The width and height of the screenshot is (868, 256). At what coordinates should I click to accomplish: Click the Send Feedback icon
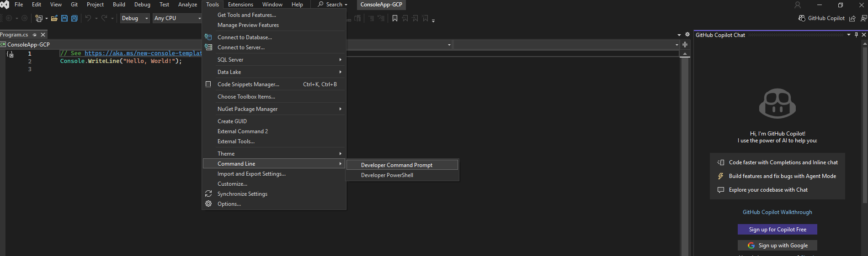pos(863,18)
